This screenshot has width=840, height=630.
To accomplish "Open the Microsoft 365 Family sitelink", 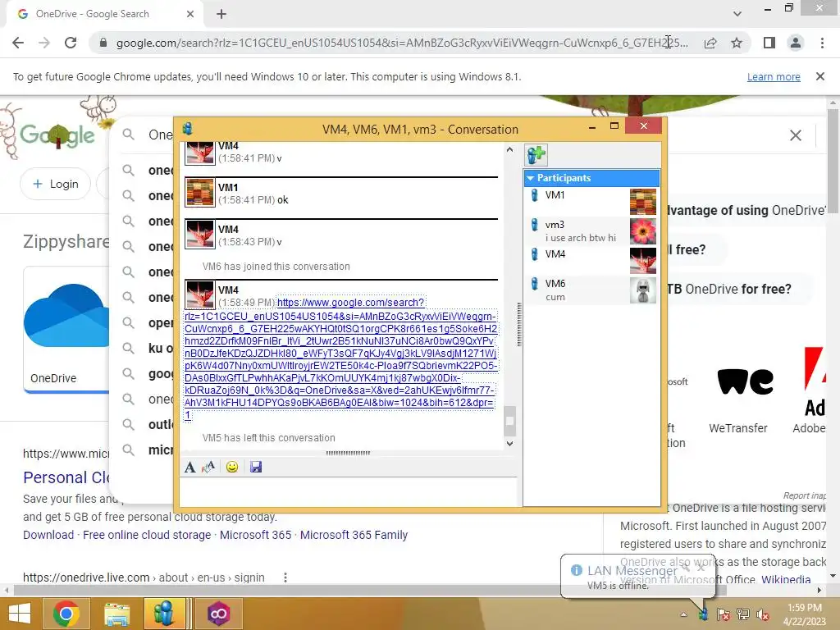I will 354,535.
